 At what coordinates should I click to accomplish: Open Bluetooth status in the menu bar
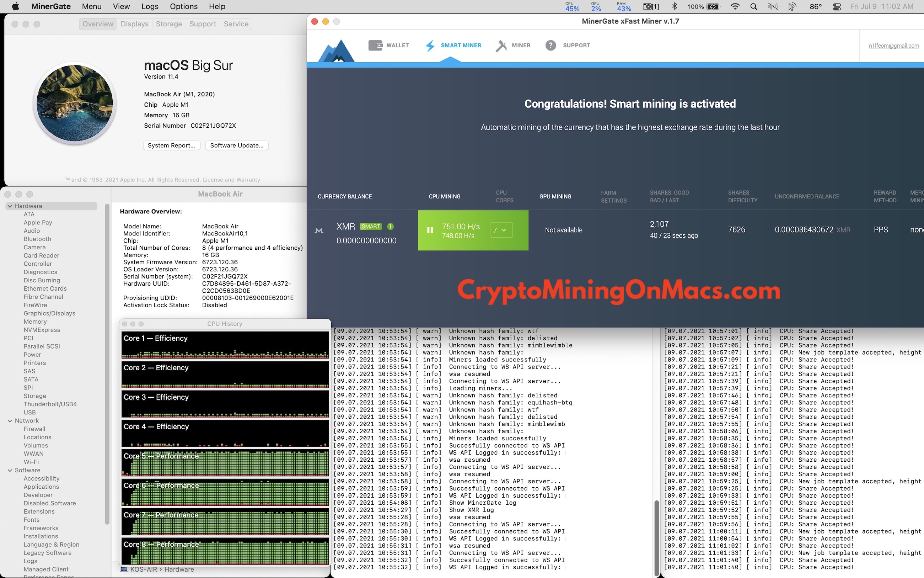[674, 6]
